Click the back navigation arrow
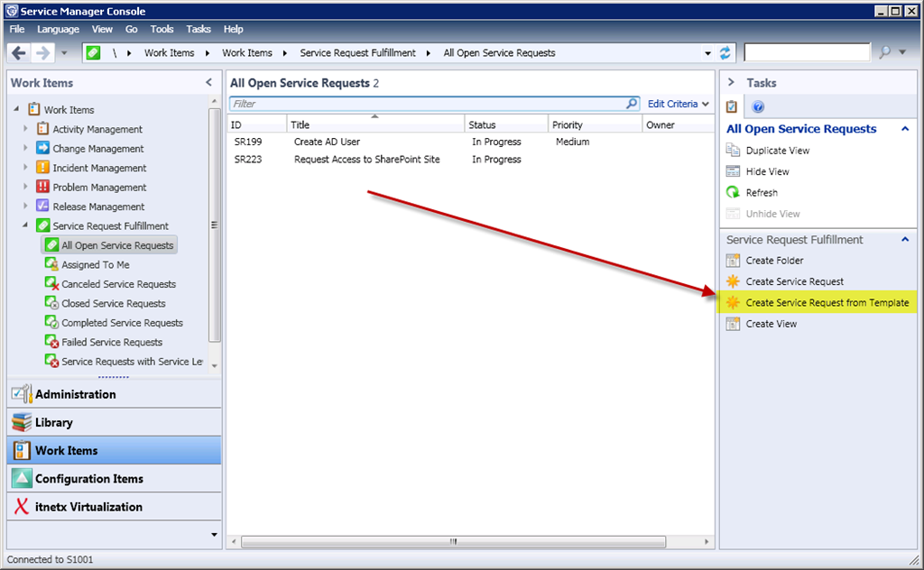 pos(20,53)
